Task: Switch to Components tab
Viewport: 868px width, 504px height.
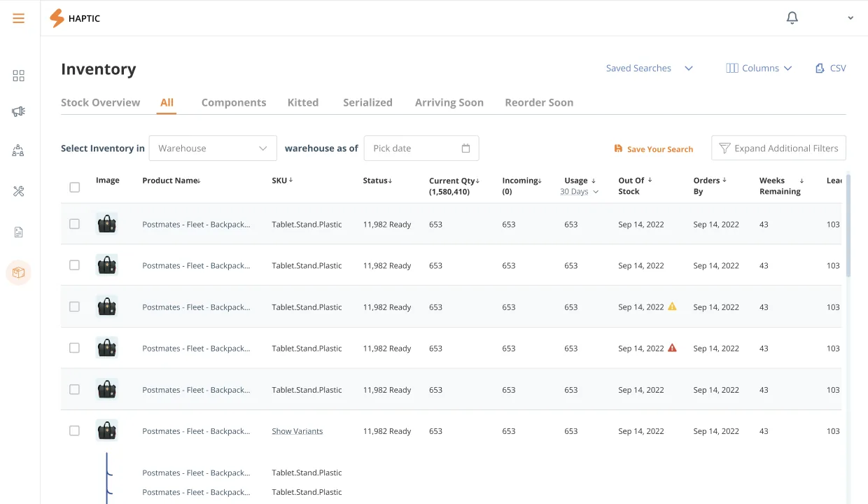Action: [234, 102]
